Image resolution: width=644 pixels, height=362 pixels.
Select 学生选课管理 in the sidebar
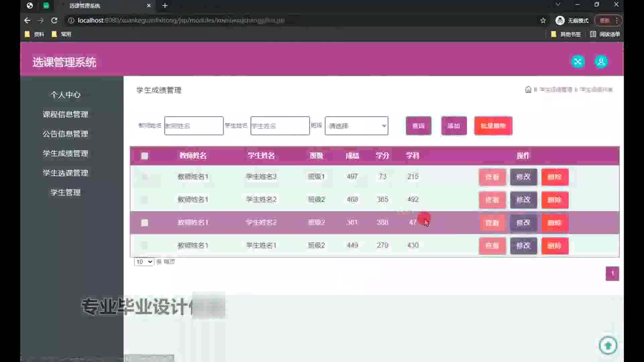(65, 173)
